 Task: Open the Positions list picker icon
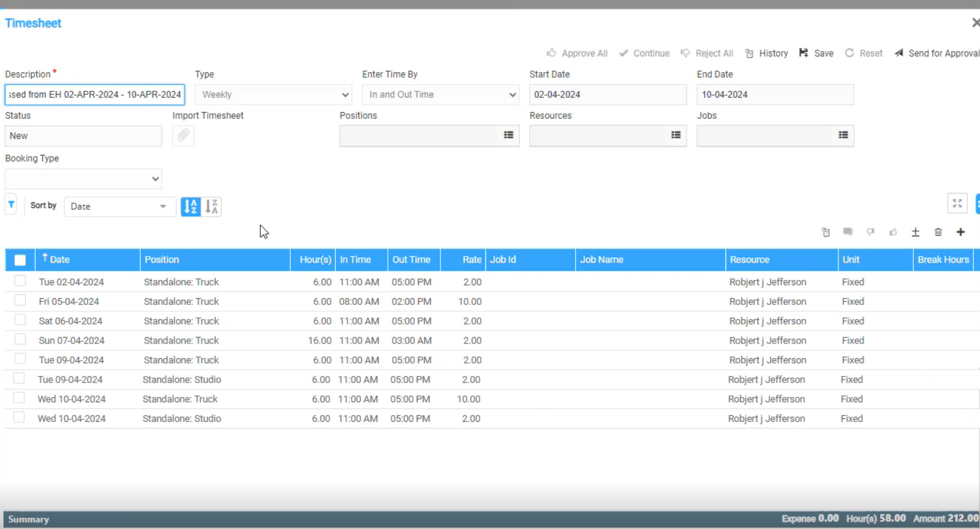click(x=508, y=135)
